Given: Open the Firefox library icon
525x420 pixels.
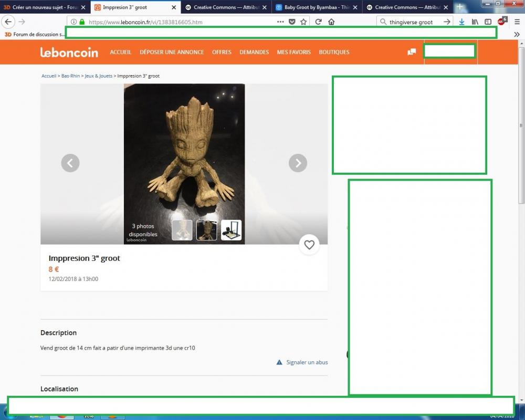Looking at the screenshot, I should coord(475,22).
